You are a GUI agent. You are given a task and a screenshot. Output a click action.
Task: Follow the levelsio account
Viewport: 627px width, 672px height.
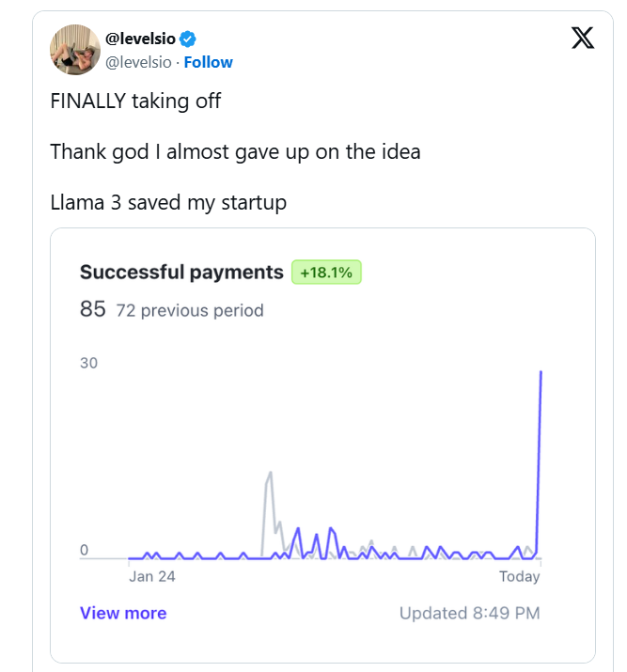(208, 62)
